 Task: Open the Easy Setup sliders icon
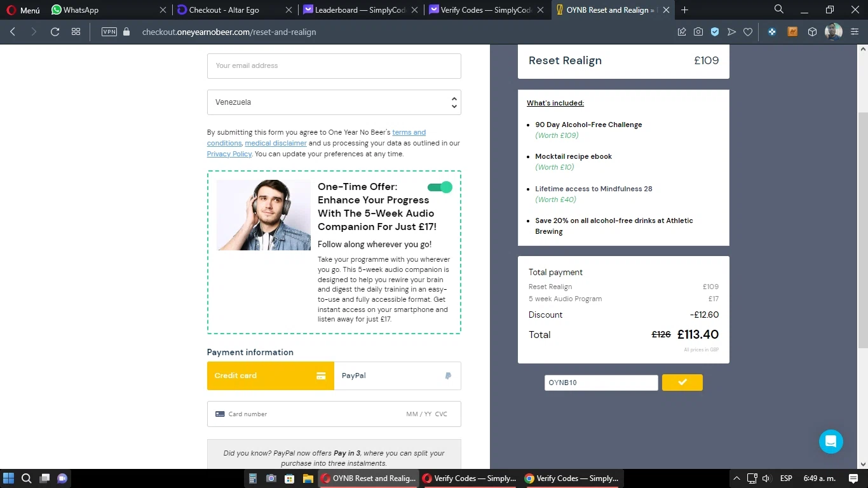tap(855, 32)
